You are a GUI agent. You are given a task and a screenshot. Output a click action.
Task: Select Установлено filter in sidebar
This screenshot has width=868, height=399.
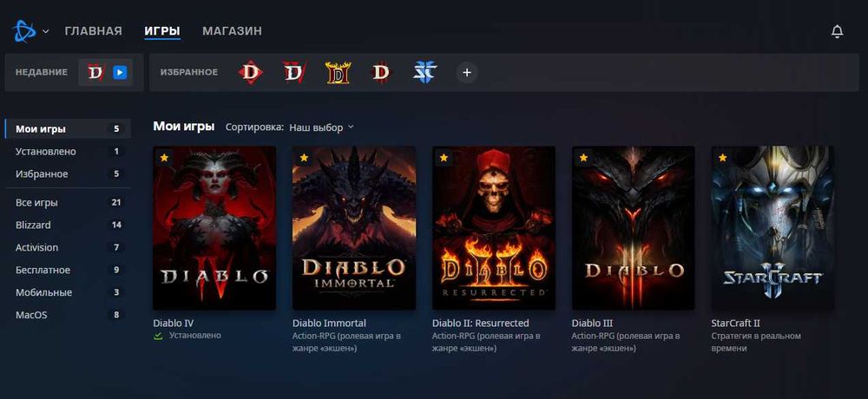click(x=68, y=152)
